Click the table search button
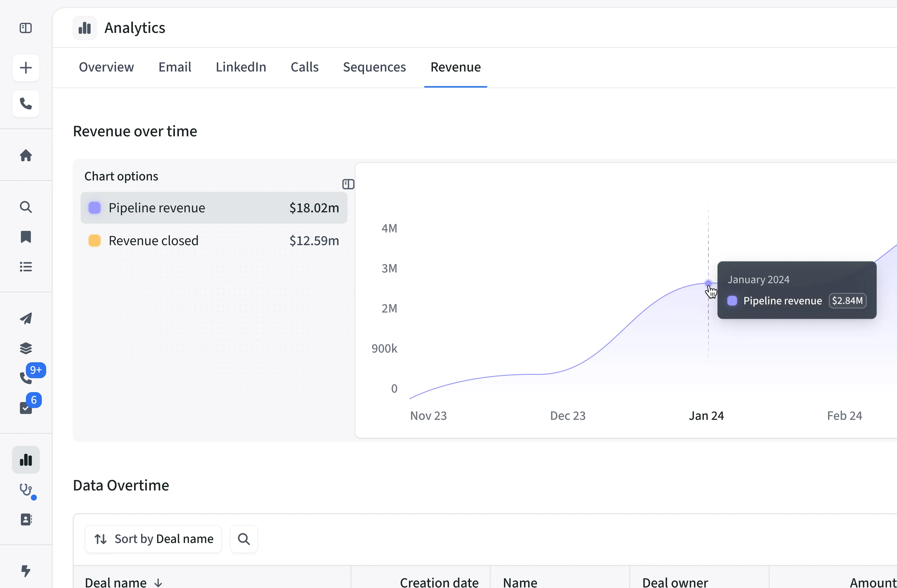Image resolution: width=897 pixels, height=588 pixels. coord(244,539)
